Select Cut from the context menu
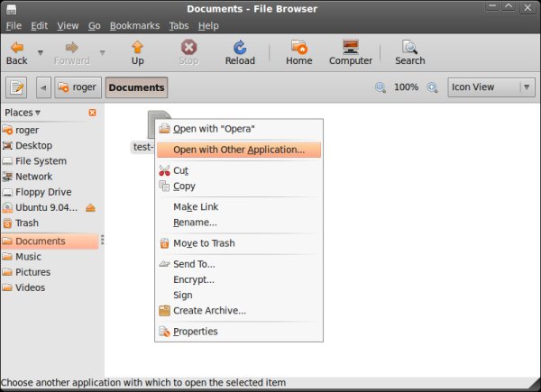This screenshot has height=392, width=541. (x=239, y=170)
